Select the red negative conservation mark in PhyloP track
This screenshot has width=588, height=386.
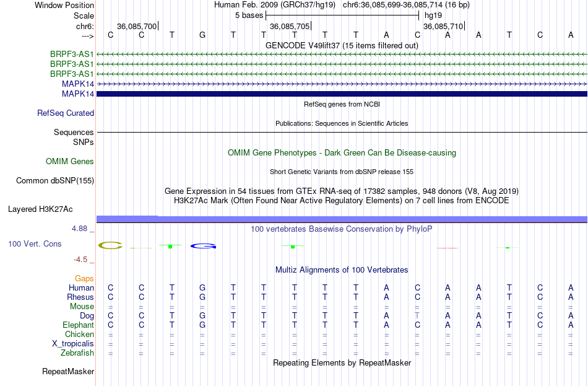(x=447, y=248)
